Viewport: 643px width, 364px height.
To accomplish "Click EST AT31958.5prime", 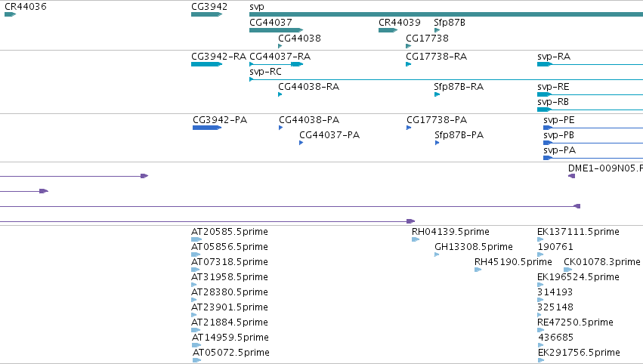I will click(194, 285).
